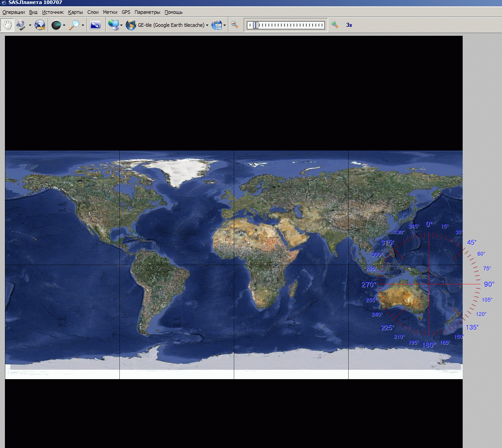The height and width of the screenshot is (448, 502).
Task: Expand the GE-tile map type dropdown
Action: point(207,25)
